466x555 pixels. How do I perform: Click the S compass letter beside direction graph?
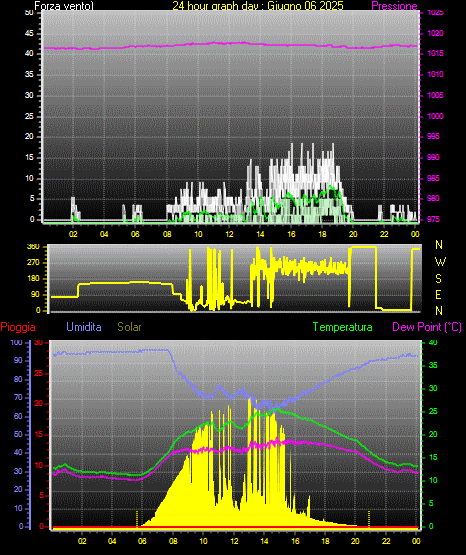(x=438, y=279)
